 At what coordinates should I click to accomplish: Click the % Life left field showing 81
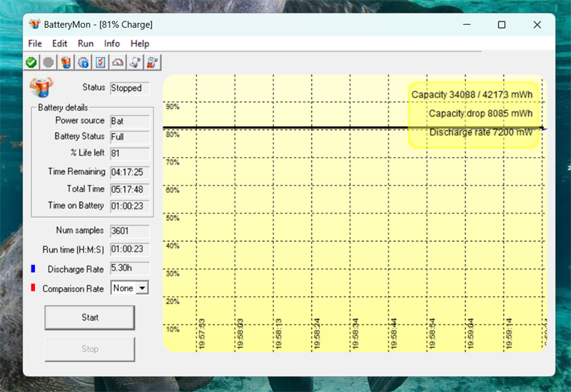pos(130,154)
